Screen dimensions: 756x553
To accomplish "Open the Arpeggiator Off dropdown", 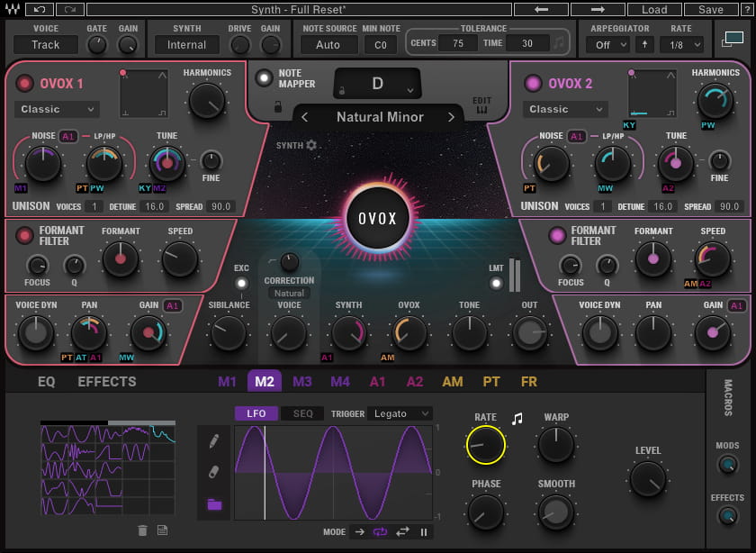I will 607,43.
